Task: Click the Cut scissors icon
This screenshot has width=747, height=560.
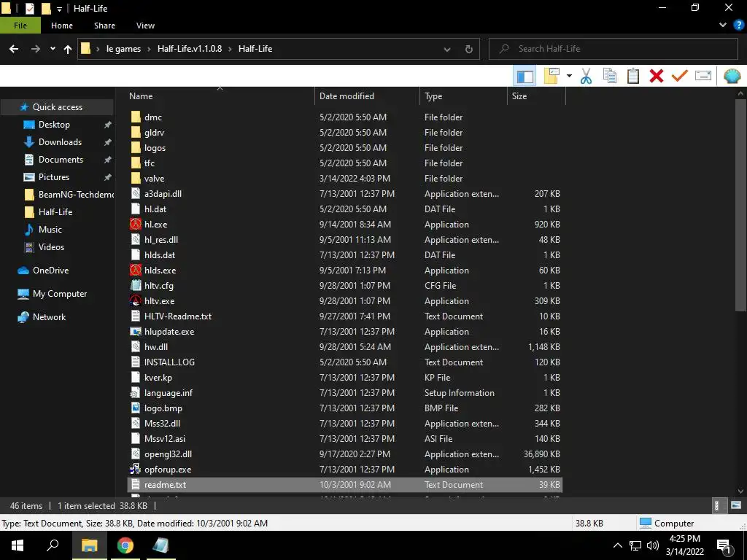Action: (x=586, y=76)
